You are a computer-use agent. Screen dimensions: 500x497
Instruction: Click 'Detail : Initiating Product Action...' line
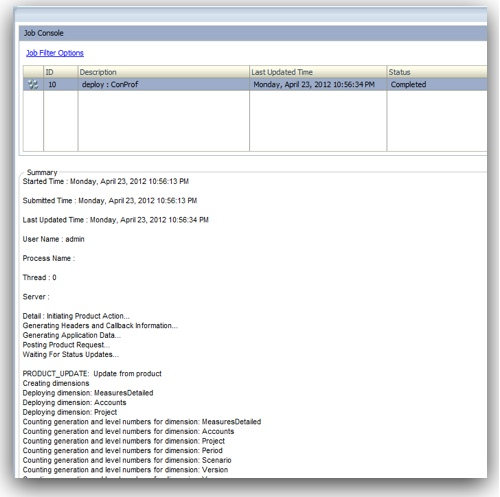click(76, 316)
